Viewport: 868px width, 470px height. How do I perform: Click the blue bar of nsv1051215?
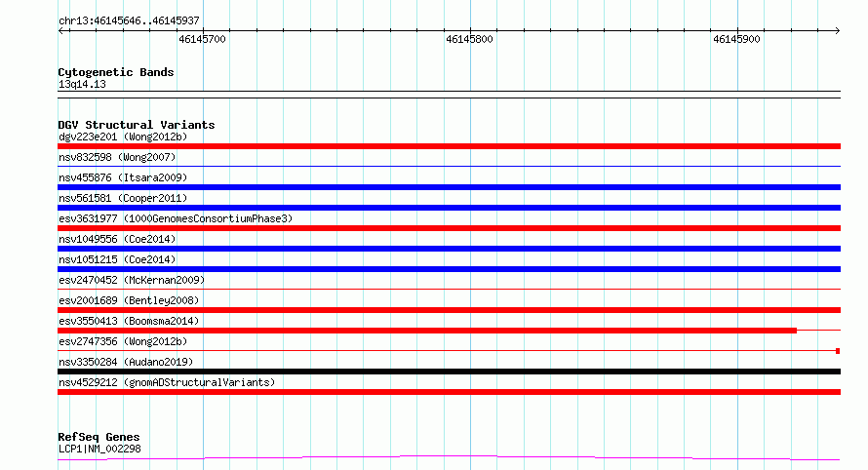click(x=449, y=269)
